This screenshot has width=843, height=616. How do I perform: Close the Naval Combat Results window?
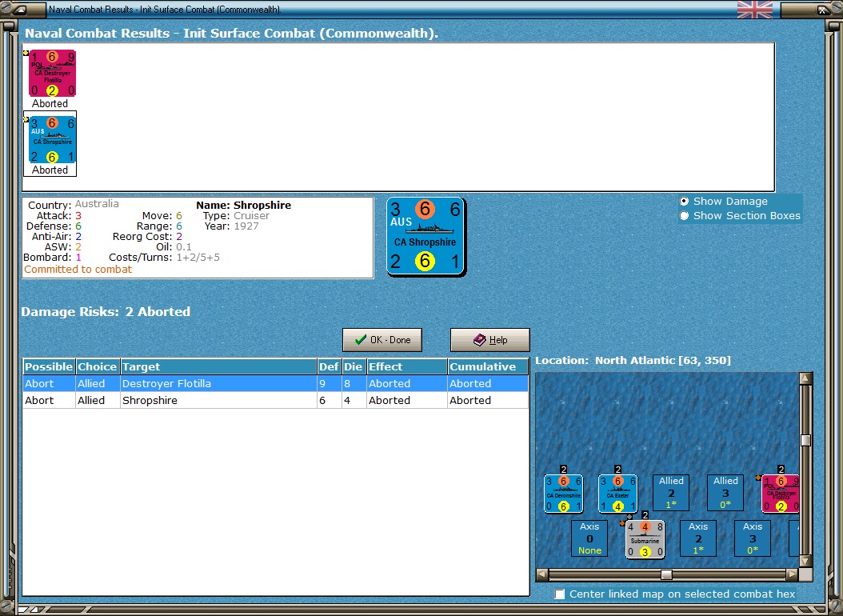click(x=822, y=10)
